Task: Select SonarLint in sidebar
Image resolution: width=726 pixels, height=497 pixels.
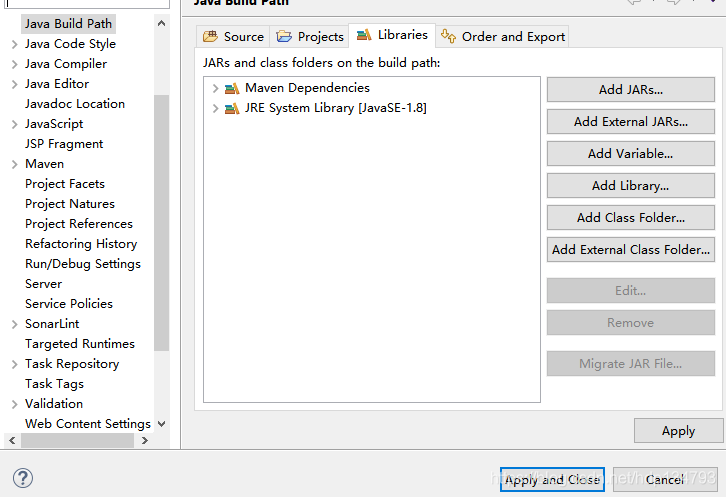Action: tap(52, 324)
